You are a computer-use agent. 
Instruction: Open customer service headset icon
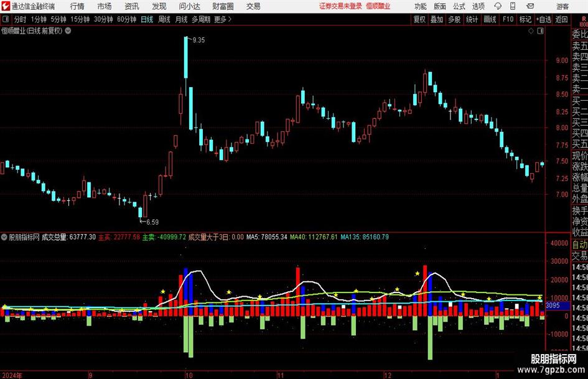pos(498,6)
